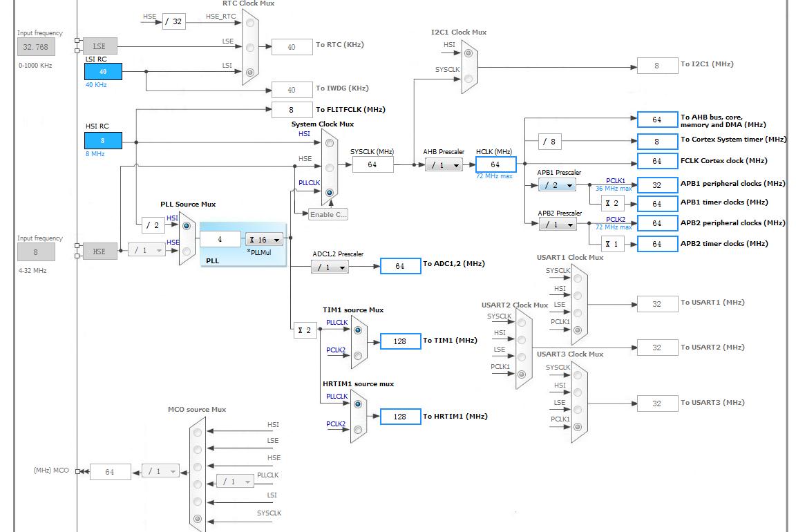Screen dimensions: 796x532
Task: Select HSI in USART2 Clock Mux
Action: click(x=522, y=340)
